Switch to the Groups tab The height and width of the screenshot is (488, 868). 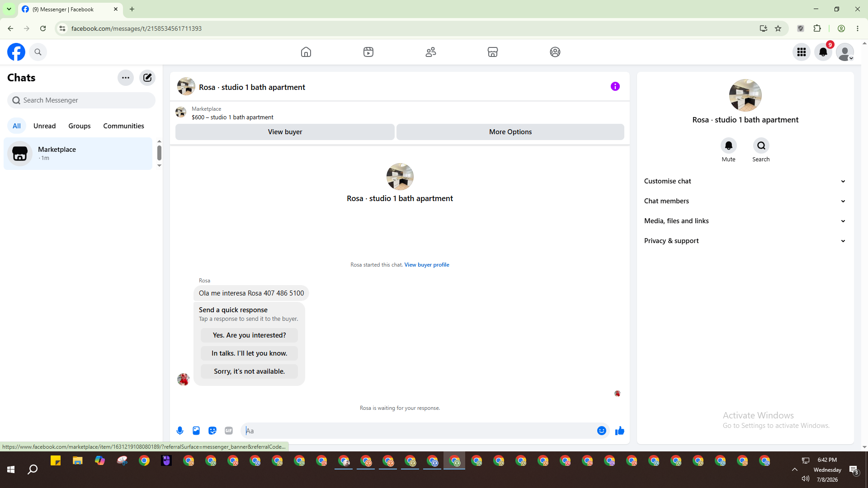click(x=80, y=126)
